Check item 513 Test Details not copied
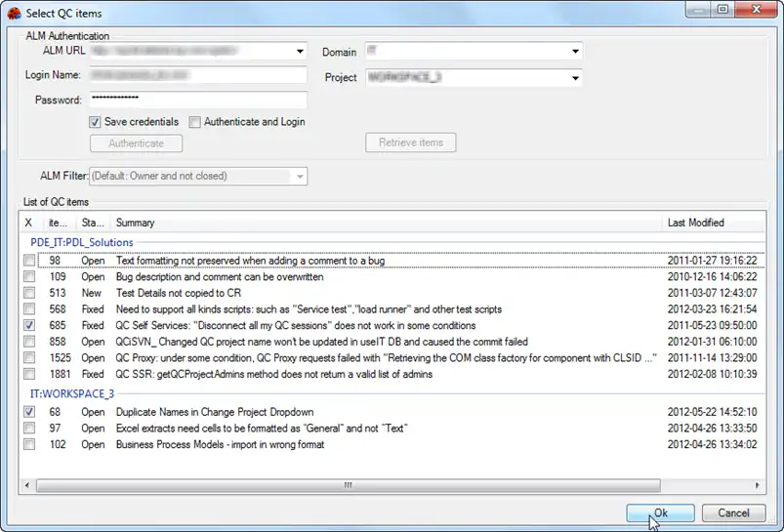Viewport: 784px width, 532px height. tap(29, 293)
